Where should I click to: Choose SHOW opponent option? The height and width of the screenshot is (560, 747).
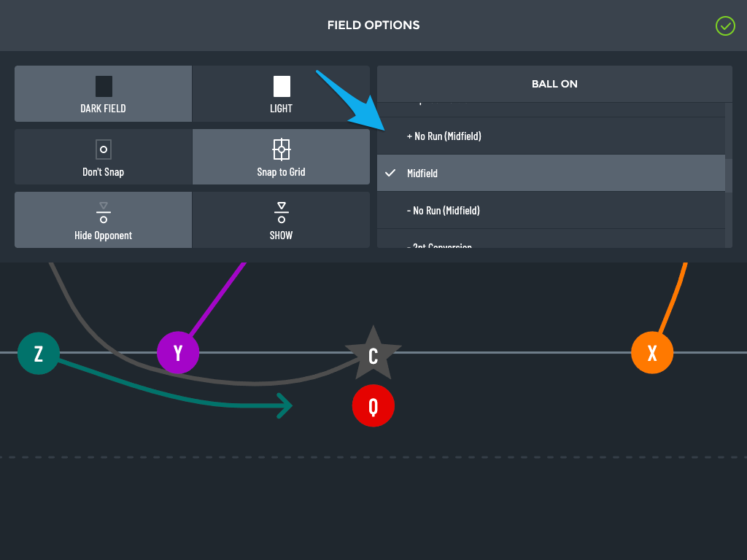(281, 220)
